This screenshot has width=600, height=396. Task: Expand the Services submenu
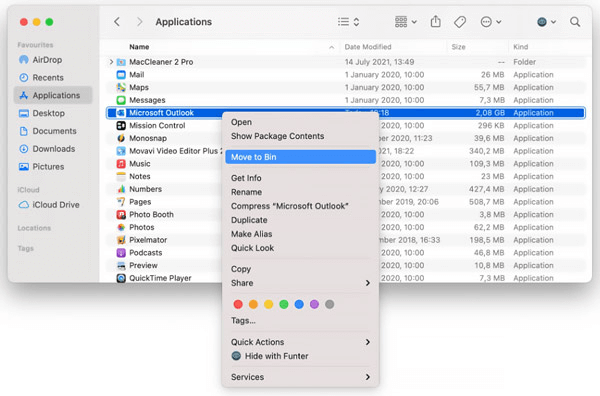point(300,377)
